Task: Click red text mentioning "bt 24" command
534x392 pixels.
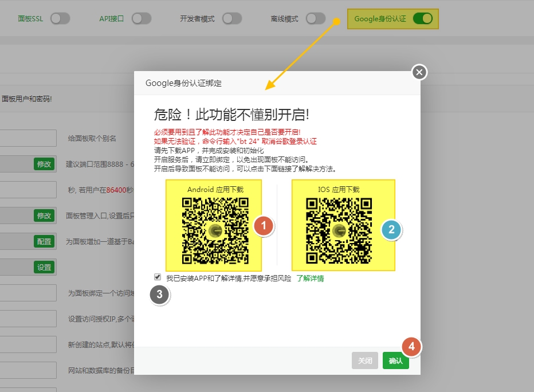Action: 235,142
